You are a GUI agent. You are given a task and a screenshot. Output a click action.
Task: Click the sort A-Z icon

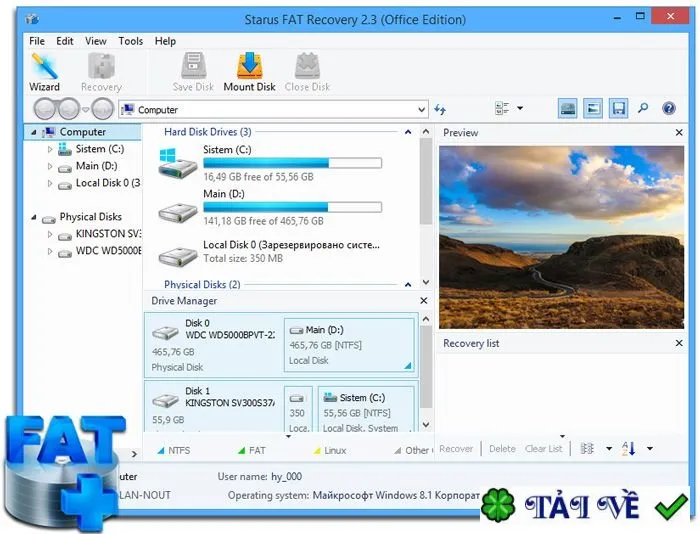click(628, 448)
